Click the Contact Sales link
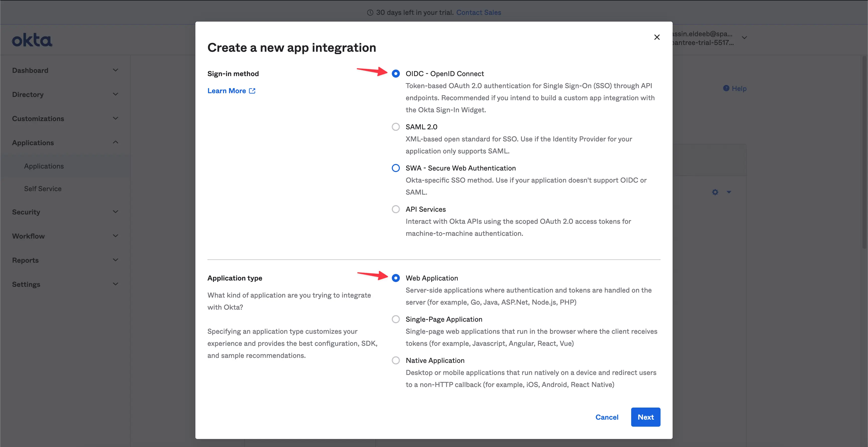This screenshot has width=868, height=447. tap(478, 13)
